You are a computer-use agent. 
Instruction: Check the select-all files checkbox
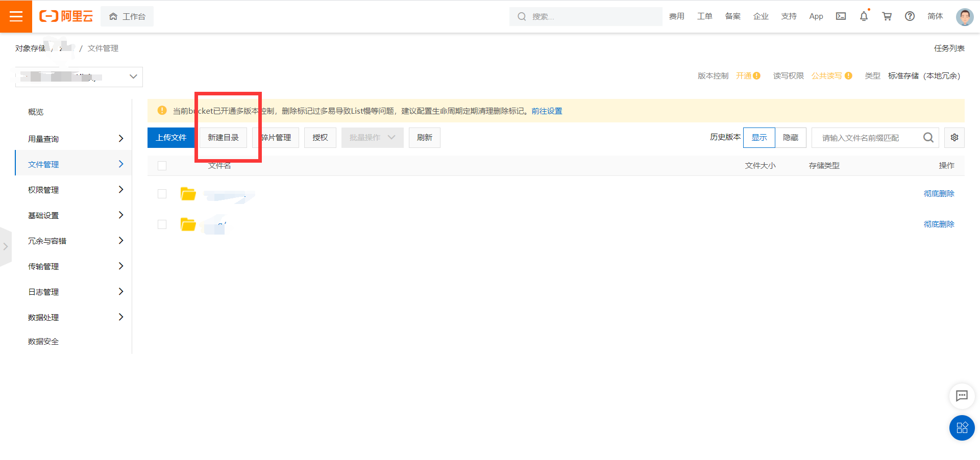pyautogui.click(x=162, y=165)
